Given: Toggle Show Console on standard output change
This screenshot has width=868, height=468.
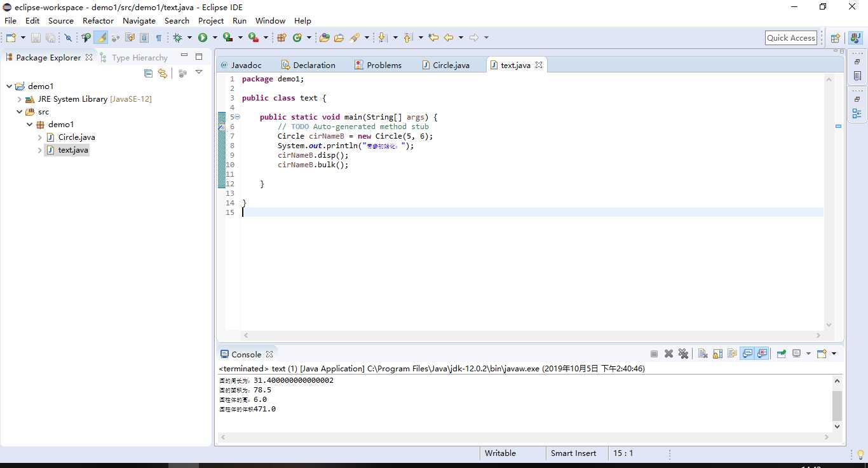Looking at the screenshot, I should pyautogui.click(x=747, y=354).
